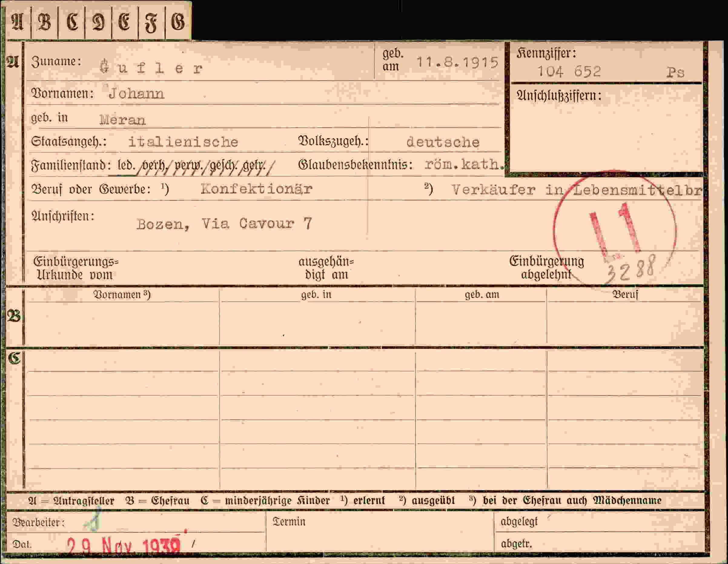Click the "geb. in" column header
Image resolution: width=728 pixels, height=564 pixels.
pyautogui.click(x=316, y=295)
